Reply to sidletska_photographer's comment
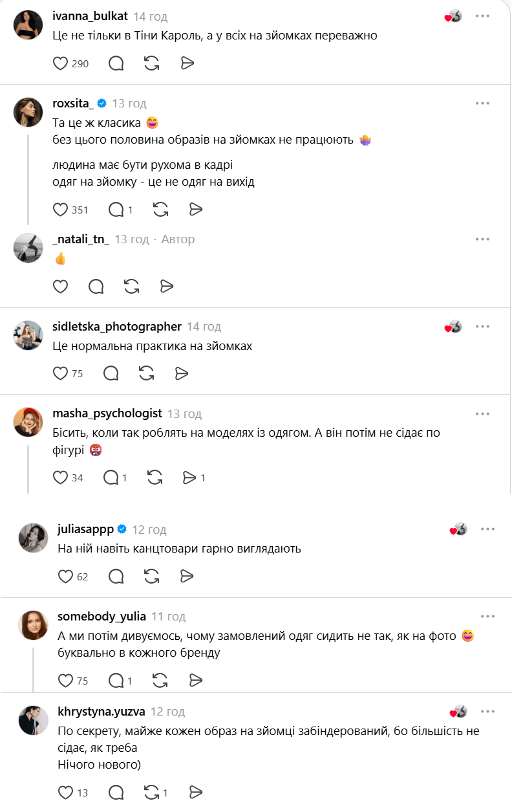 click(111, 373)
